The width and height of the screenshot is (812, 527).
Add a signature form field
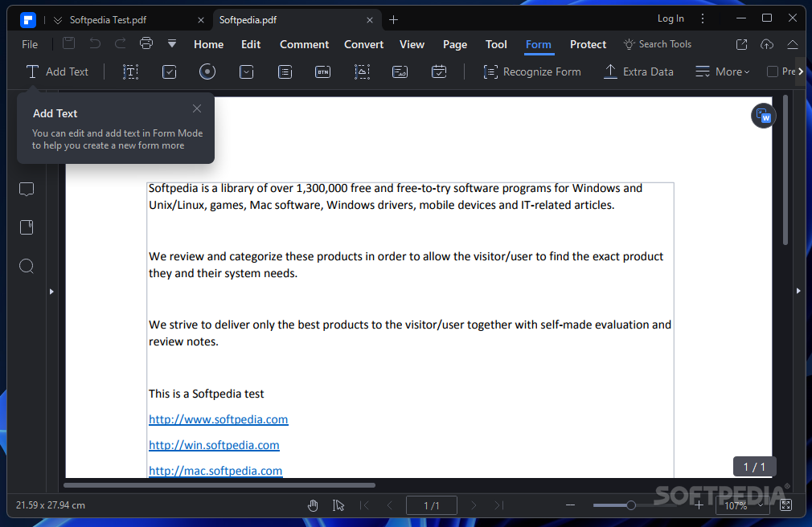click(x=400, y=72)
